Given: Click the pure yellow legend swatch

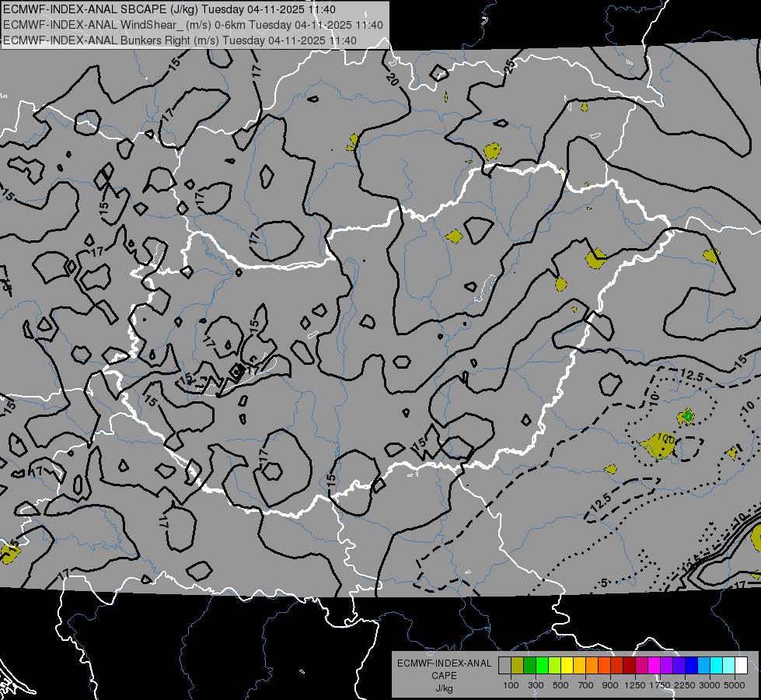Looking at the screenshot, I should click(567, 666).
